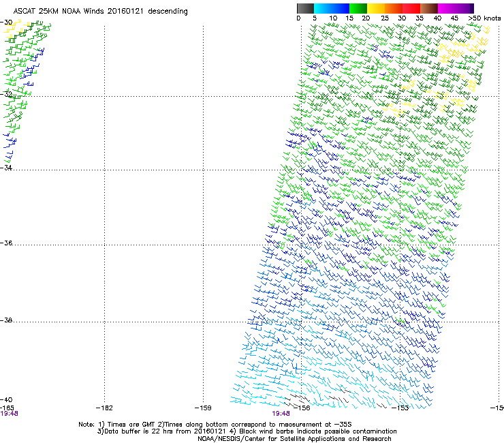Viewport: 504px width, 443px height.
Task: Click the '-162' longitude axis label
Action: (x=104, y=408)
